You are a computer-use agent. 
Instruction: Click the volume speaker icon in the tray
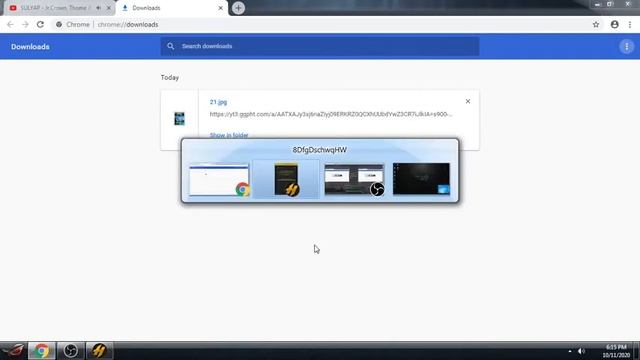coord(581,351)
